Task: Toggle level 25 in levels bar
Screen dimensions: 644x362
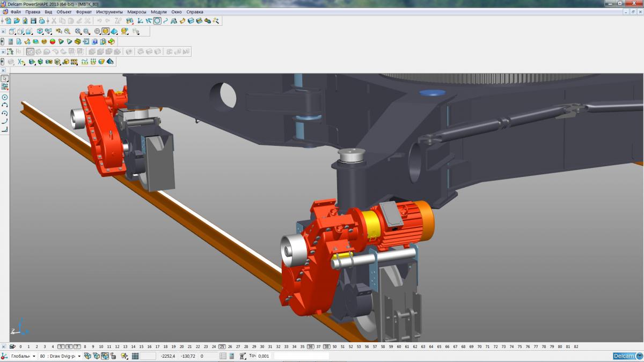Action: tap(222, 346)
